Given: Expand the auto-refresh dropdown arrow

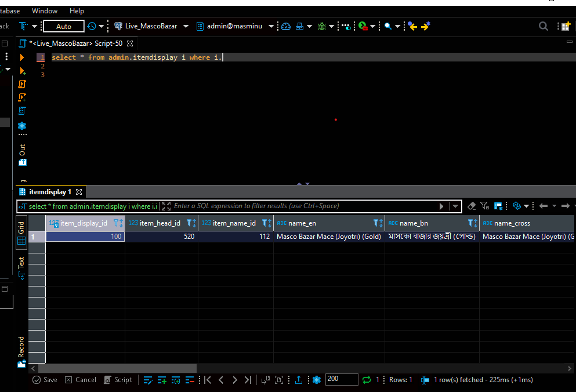Looking at the screenshot, I should (527, 206).
